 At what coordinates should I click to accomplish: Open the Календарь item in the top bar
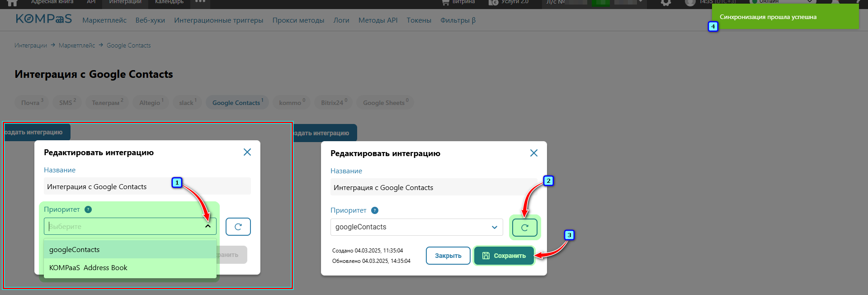click(x=169, y=2)
